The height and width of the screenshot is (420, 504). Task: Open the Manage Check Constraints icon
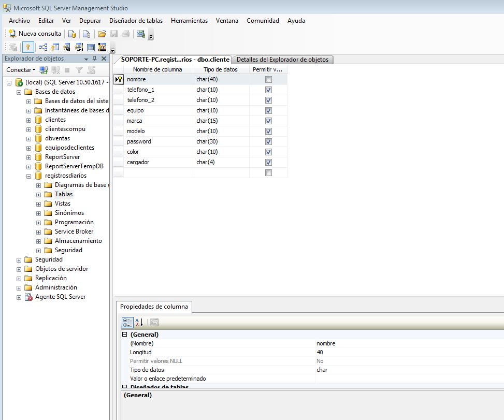tap(91, 47)
